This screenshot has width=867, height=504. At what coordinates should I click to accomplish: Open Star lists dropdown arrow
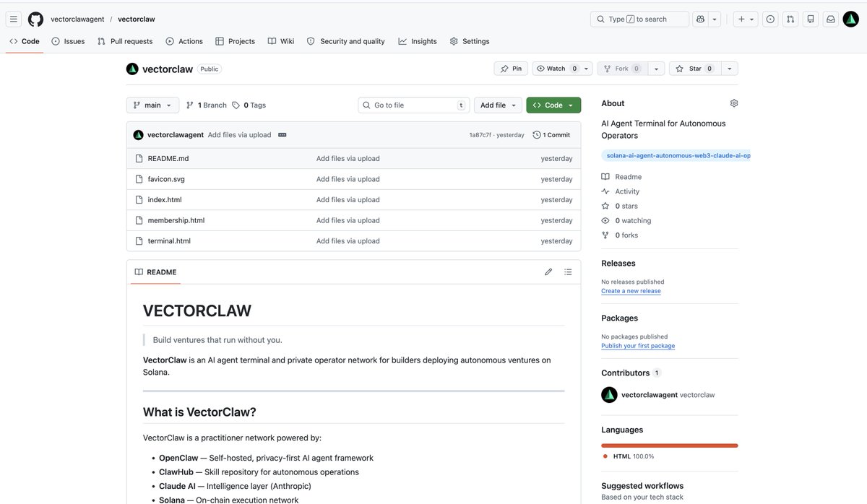[729, 69]
